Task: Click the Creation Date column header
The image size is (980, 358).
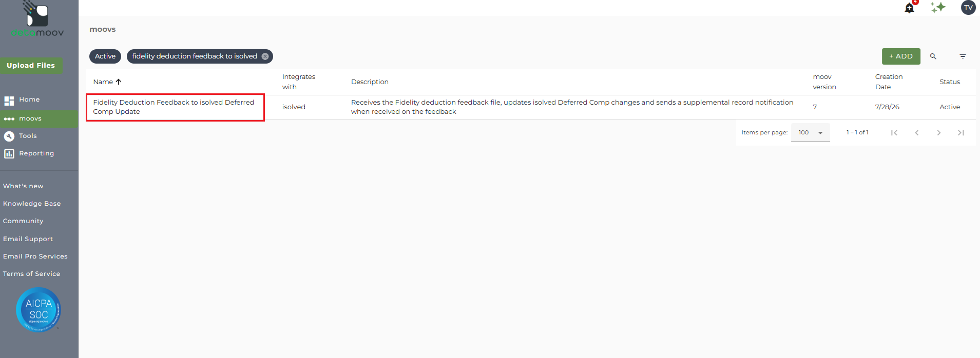Action: (889, 82)
